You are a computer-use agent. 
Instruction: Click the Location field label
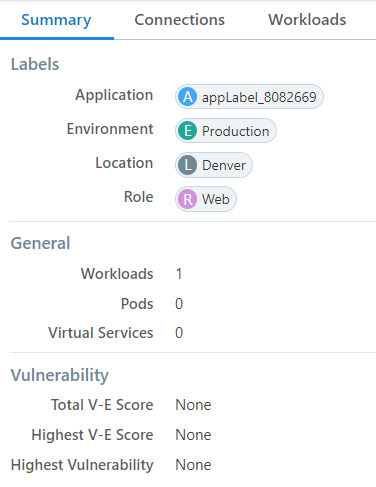pyautogui.click(x=124, y=163)
